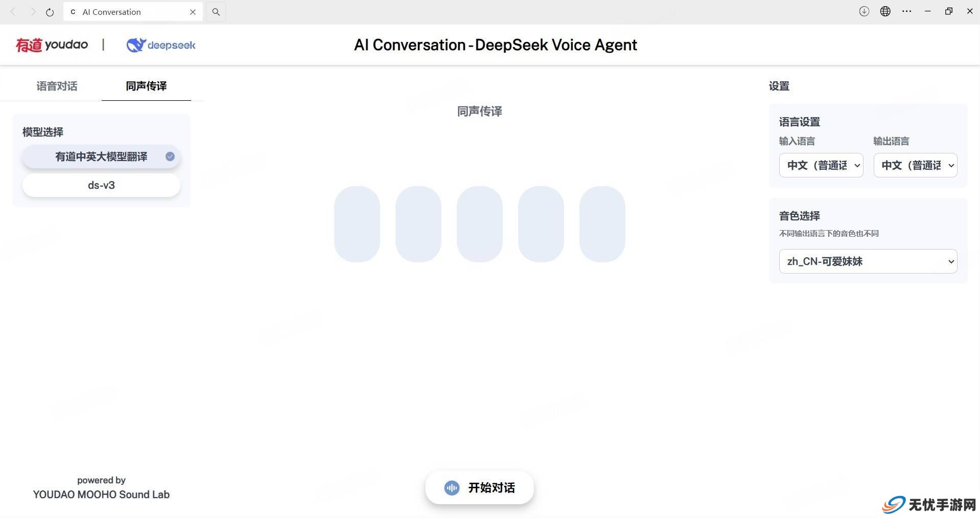Start conversation with 开始对话 button
This screenshot has width=980, height=518.
point(480,488)
